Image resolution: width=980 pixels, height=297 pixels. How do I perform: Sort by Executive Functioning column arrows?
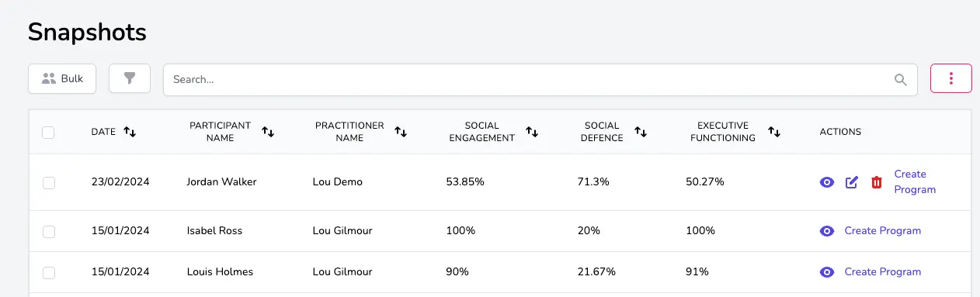pyautogui.click(x=773, y=132)
